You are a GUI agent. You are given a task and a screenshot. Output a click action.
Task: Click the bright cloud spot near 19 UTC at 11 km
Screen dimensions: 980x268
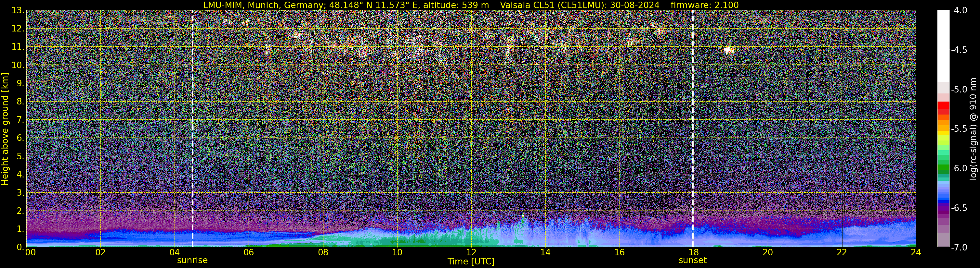tap(729, 50)
